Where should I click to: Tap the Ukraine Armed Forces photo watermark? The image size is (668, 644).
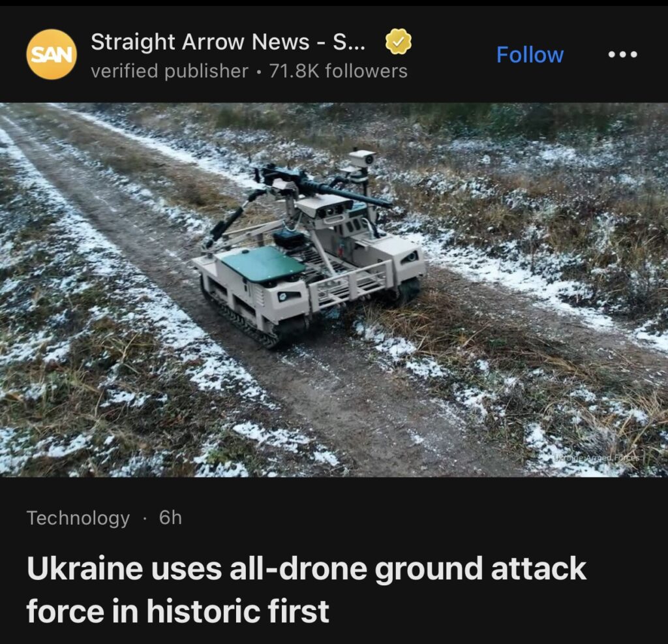coord(598,458)
